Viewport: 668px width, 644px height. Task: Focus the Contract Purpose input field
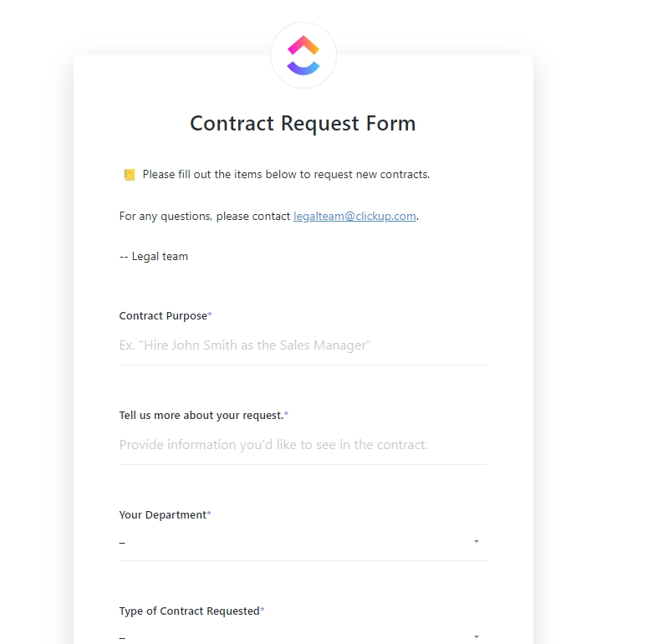[x=303, y=345]
